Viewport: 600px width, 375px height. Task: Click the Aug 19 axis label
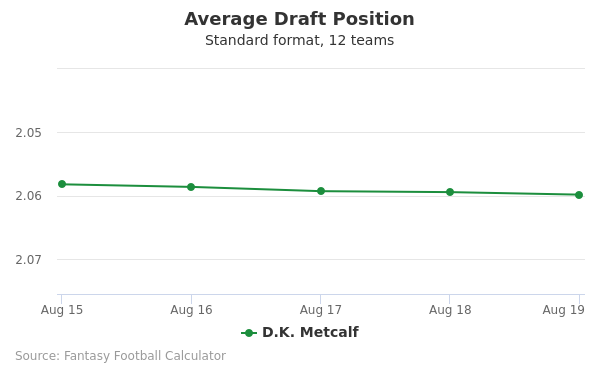click(x=563, y=310)
